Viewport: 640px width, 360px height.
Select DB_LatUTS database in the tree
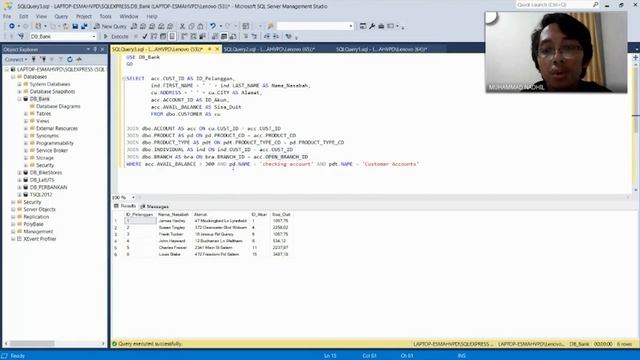point(42,180)
